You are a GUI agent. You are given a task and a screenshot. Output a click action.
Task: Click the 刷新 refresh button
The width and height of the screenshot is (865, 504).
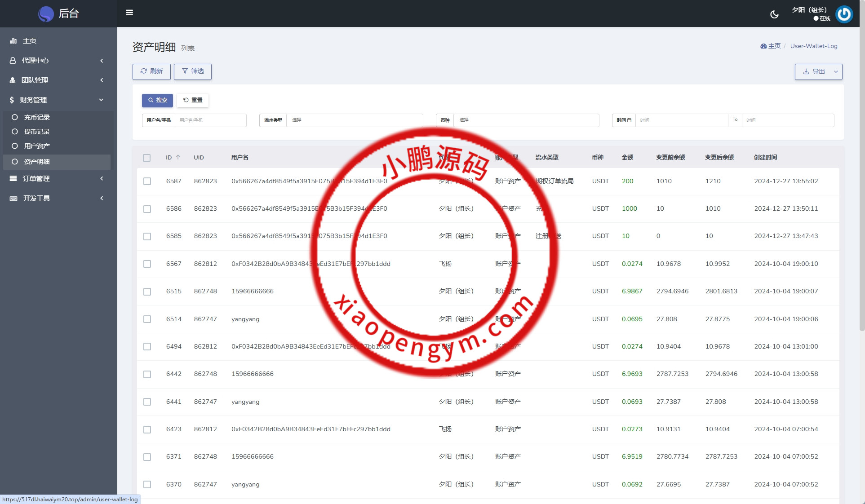(151, 71)
